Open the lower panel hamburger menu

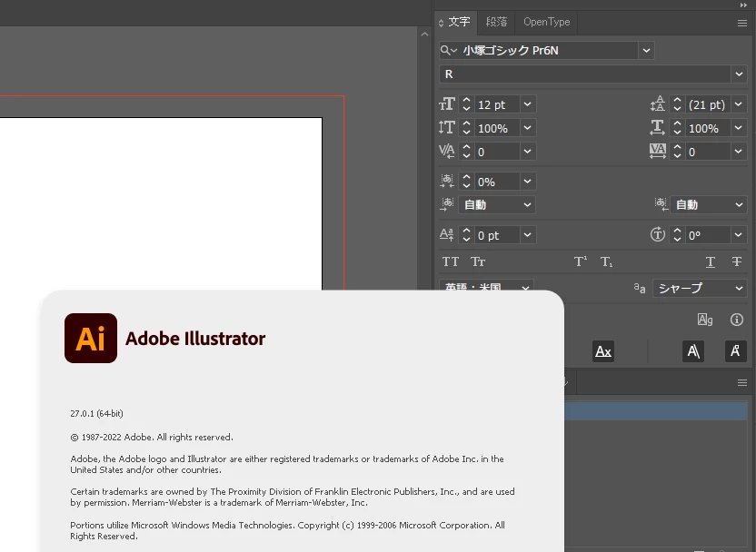pos(742,383)
